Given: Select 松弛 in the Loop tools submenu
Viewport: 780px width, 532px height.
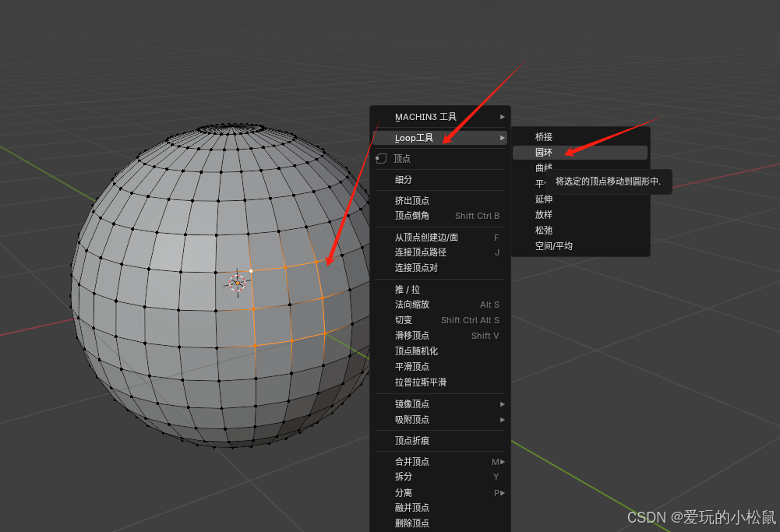Looking at the screenshot, I should (x=580, y=231).
